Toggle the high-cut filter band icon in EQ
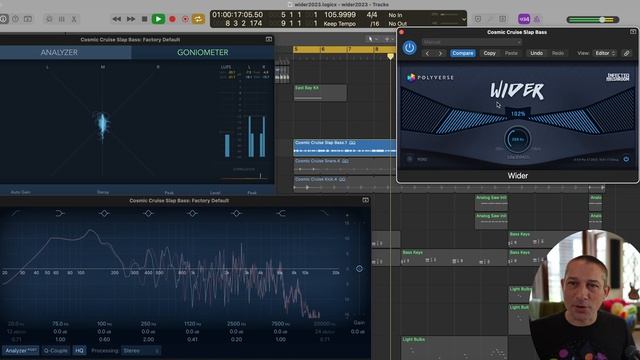Image resolution: width=640 pixels, height=360 pixels. 324,213
